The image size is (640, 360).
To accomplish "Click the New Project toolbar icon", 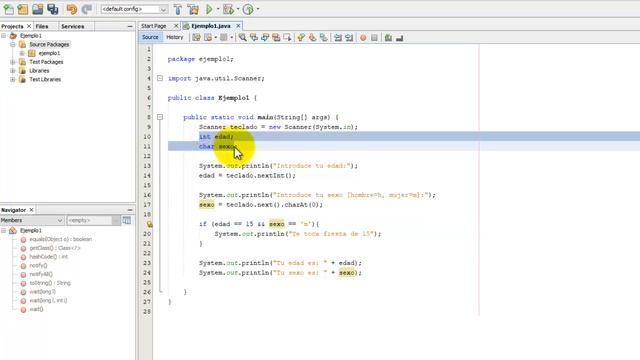I will click(x=23, y=9).
